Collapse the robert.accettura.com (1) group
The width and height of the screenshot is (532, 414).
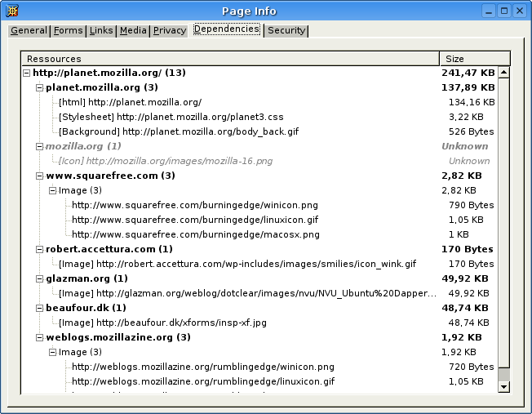tap(40, 249)
